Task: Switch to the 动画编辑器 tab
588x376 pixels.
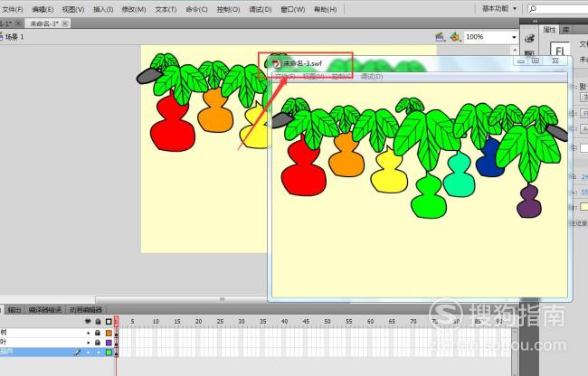Action: (86, 310)
